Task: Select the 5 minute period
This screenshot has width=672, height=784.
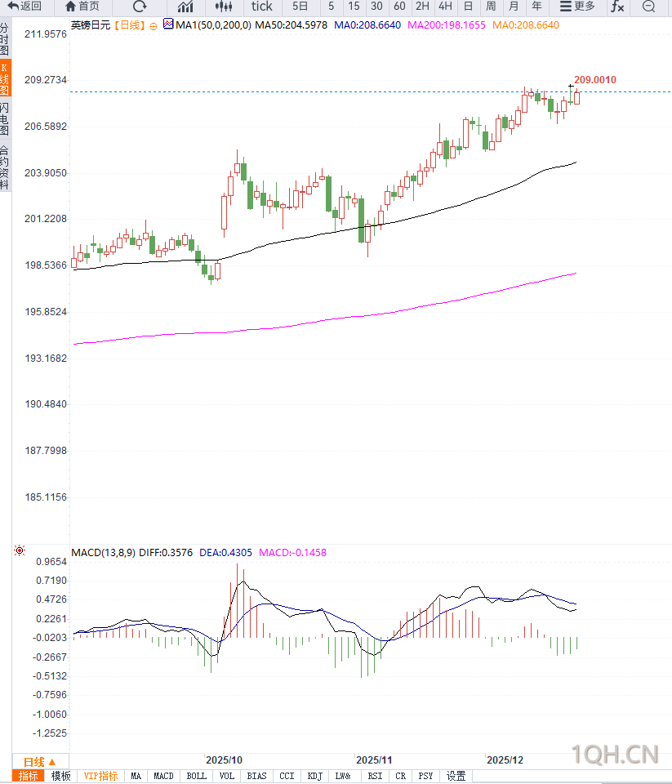Action: tap(331, 7)
